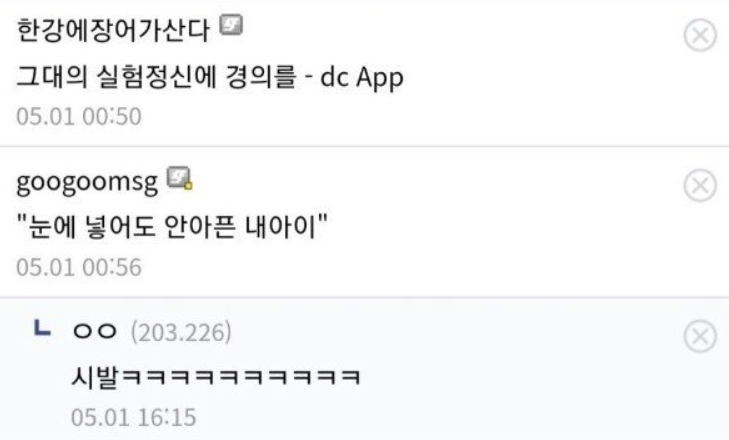729x440 pixels.
Task: Click the reply arrow icon before ㅇㅇ
Action: [x=42, y=328]
